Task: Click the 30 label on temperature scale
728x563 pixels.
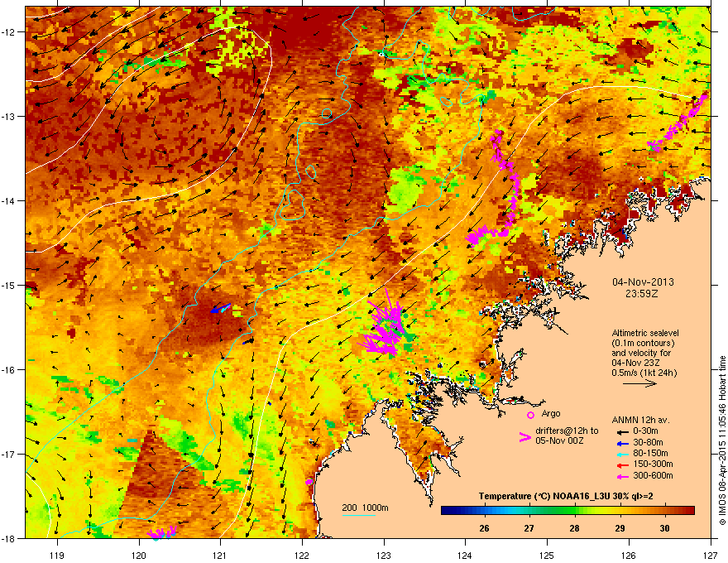Action: click(665, 528)
